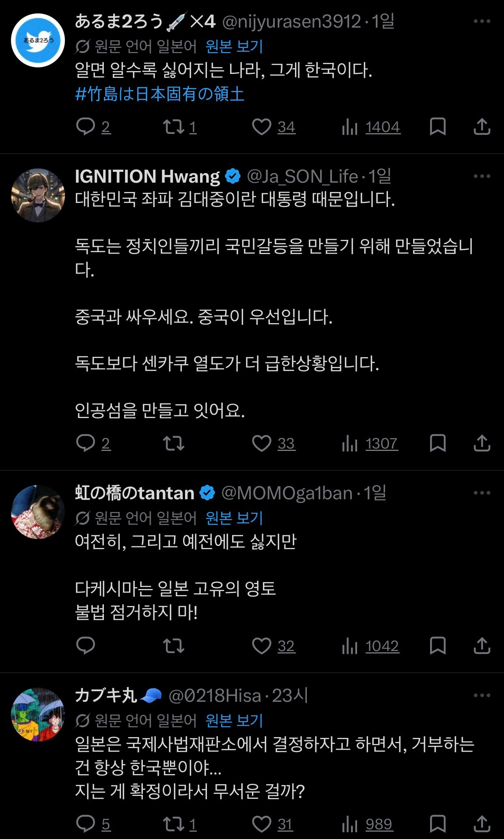Open more options on IGNITION Hwang's tweet
Image resolution: width=504 pixels, height=839 pixels.
pyautogui.click(x=482, y=177)
